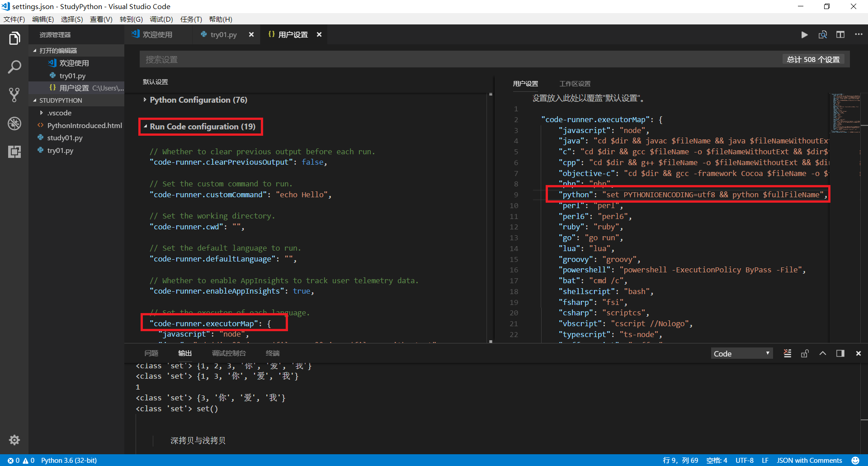
Task: Move the panel to the side
Action: click(x=840, y=353)
